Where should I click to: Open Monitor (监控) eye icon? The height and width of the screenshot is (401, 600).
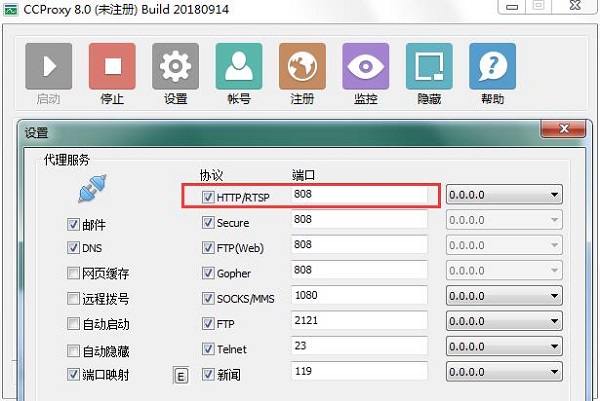(366, 66)
